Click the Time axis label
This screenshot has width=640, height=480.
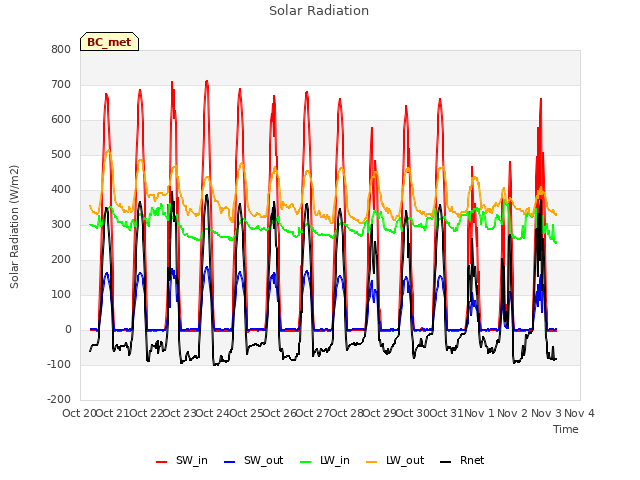tap(566, 429)
